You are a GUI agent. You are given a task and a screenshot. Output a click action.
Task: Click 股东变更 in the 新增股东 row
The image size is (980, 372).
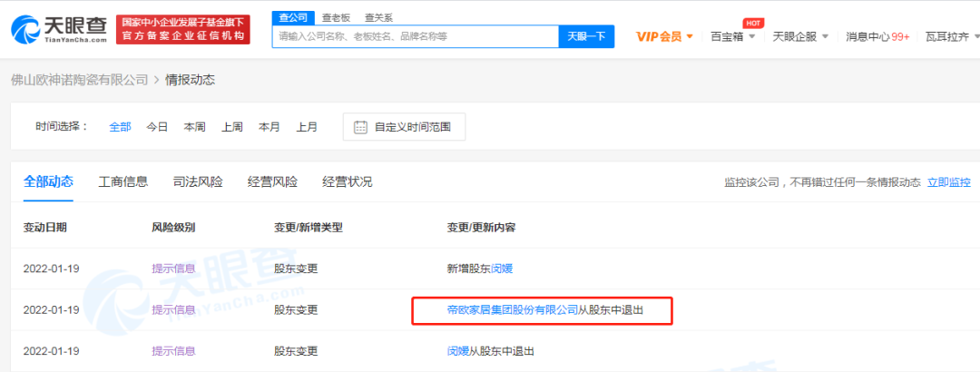(x=296, y=269)
